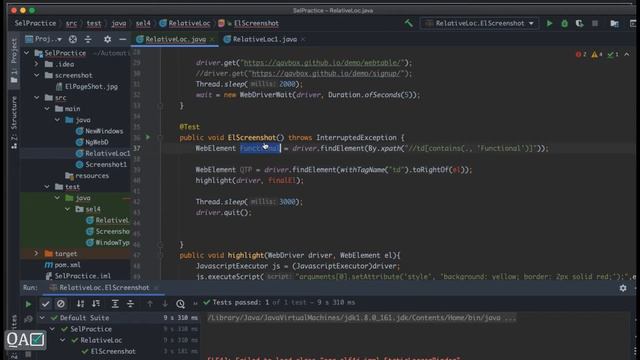The image size is (640, 360).
Task: Click the folded java command line in console
Action: click(x=362, y=318)
